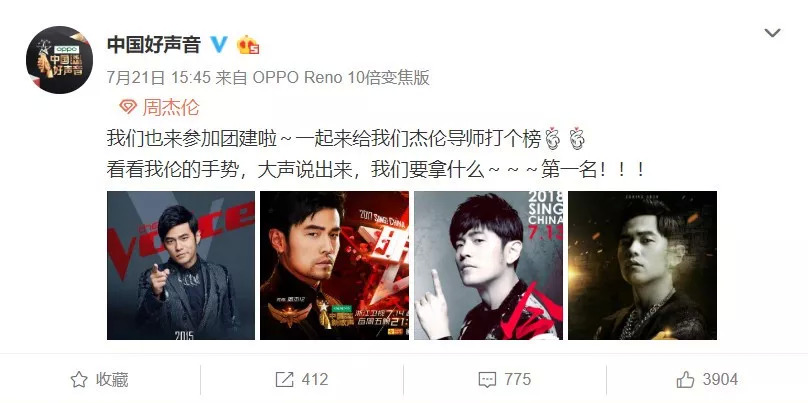Open the 775 comments section
This screenshot has height=403, width=808.
504,380
